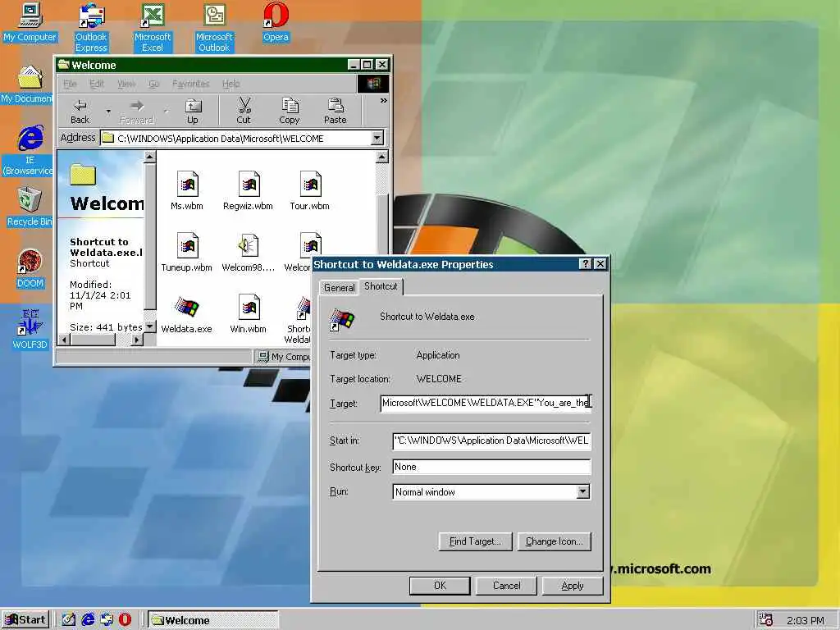Screen dimensions: 840x630
Task: Select the Microsoft Excel desktop shortcut
Action: click(x=153, y=28)
